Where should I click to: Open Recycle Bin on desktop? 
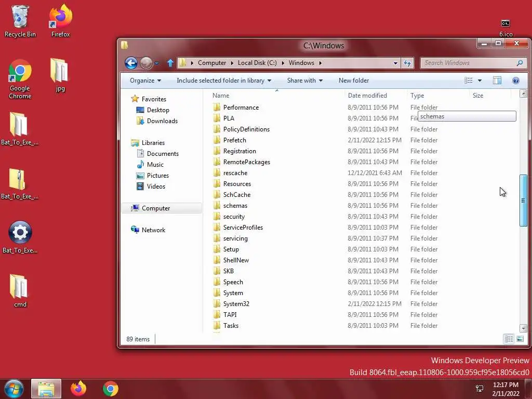(20, 21)
